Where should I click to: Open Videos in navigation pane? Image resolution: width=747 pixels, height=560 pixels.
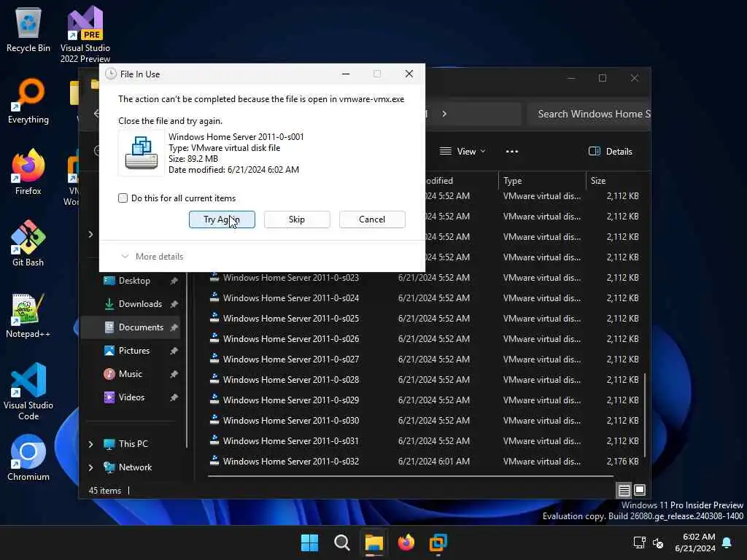click(131, 397)
